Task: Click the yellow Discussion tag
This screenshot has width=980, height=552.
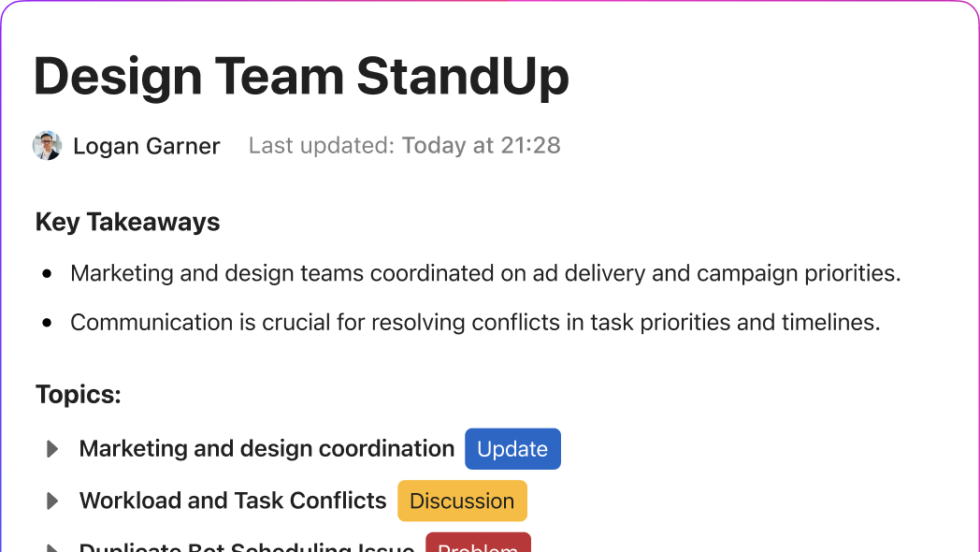Action: (x=462, y=501)
